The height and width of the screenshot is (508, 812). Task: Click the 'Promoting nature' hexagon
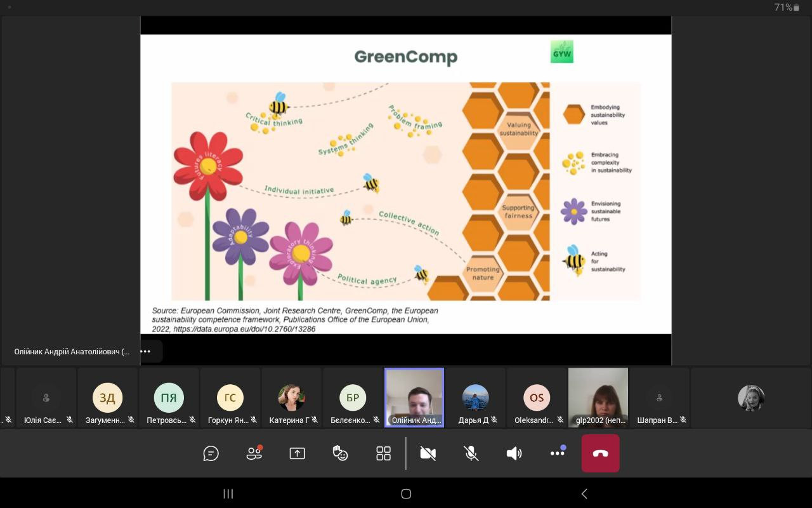[483, 273]
